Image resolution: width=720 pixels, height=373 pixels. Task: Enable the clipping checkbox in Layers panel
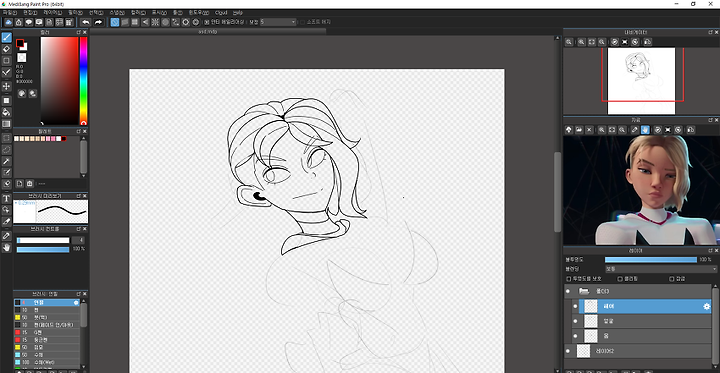[x=620, y=278]
